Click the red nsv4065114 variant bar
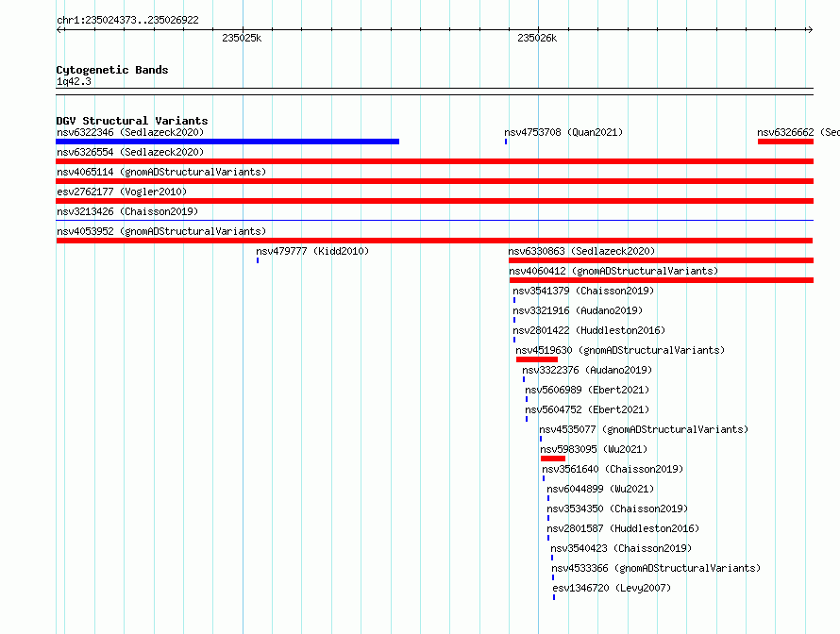840x634 pixels. (434, 181)
